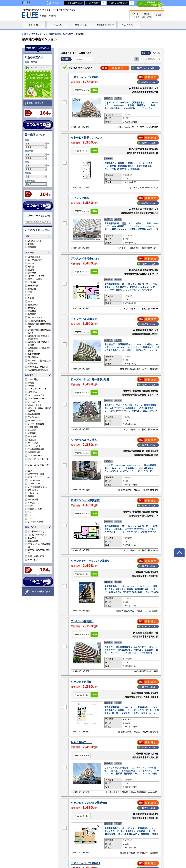Open マイサーチ clock icon in top bar

coord(49,3)
